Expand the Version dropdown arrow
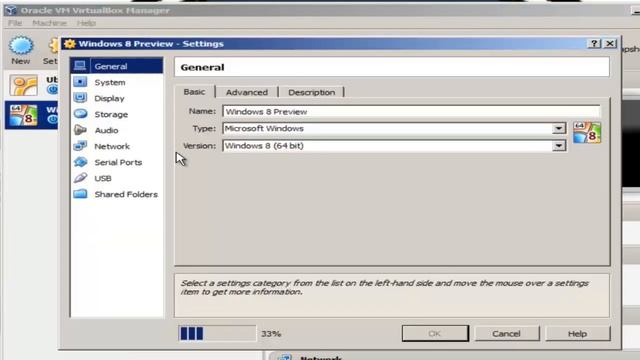 click(558, 146)
